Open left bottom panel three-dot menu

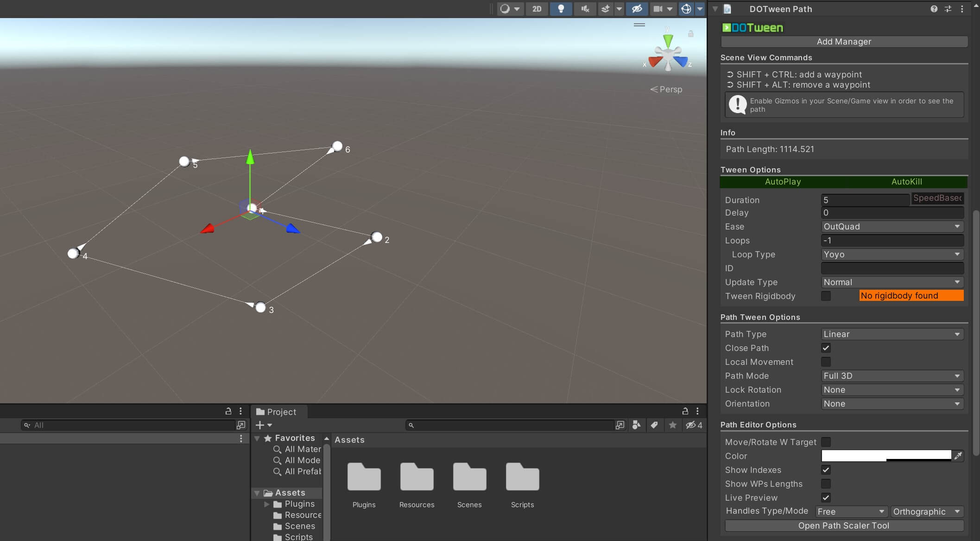click(240, 411)
